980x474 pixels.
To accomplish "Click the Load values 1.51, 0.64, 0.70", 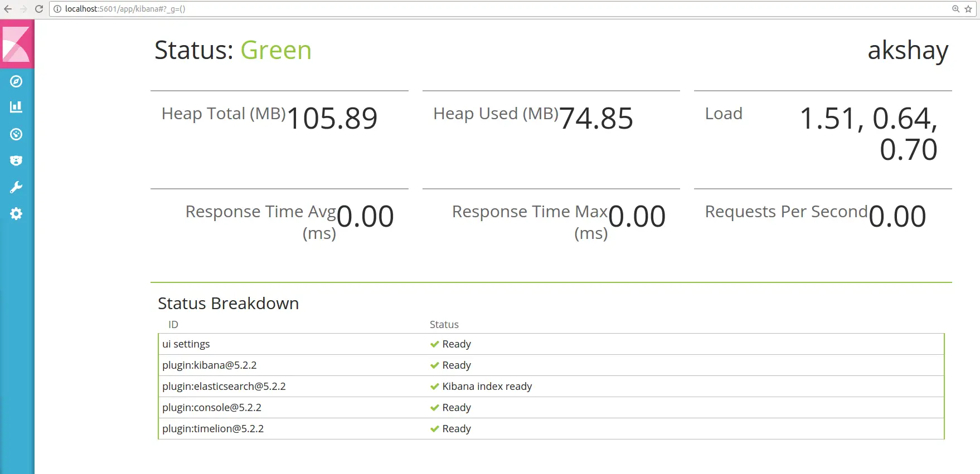I will pos(869,134).
